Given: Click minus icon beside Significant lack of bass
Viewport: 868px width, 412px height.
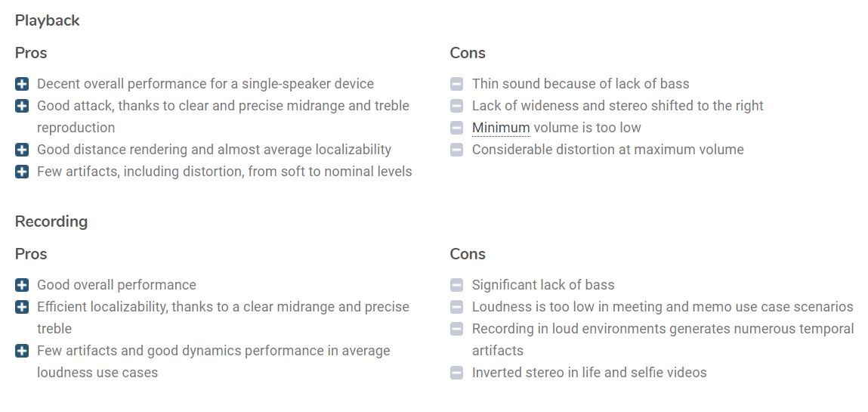Looking at the screenshot, I should tap(457, 285).
